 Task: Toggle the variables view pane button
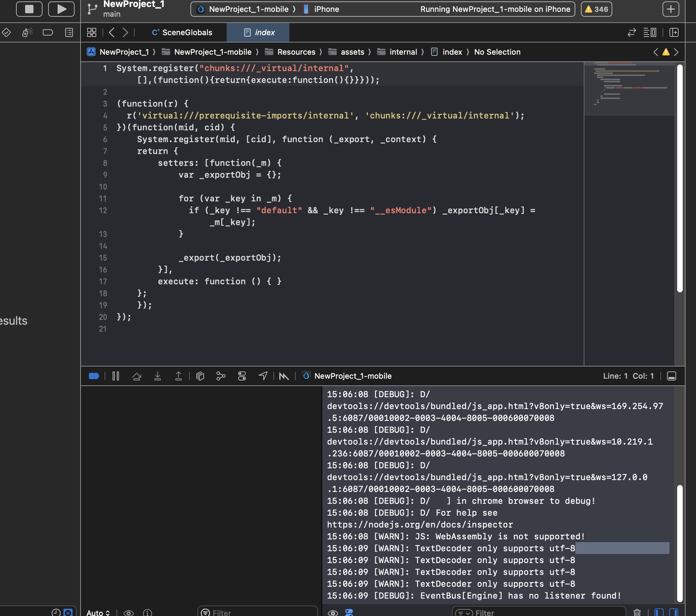point(659,612)
